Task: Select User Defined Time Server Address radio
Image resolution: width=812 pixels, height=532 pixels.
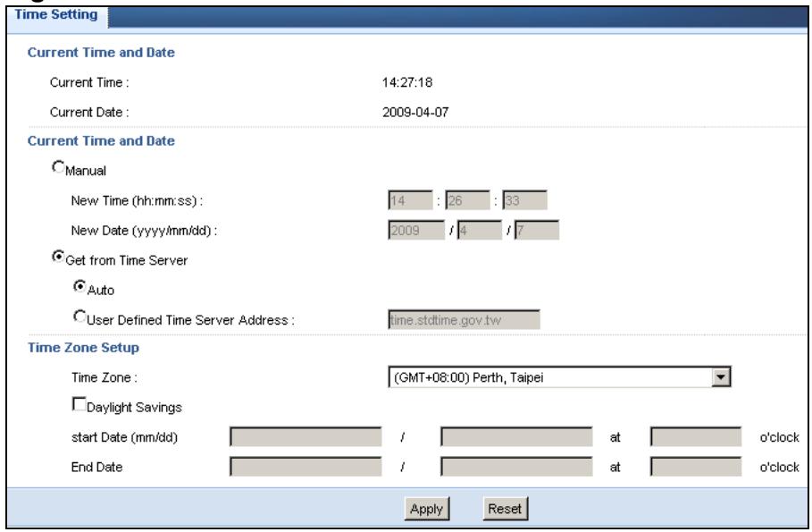Action: (x=80, y=317)
